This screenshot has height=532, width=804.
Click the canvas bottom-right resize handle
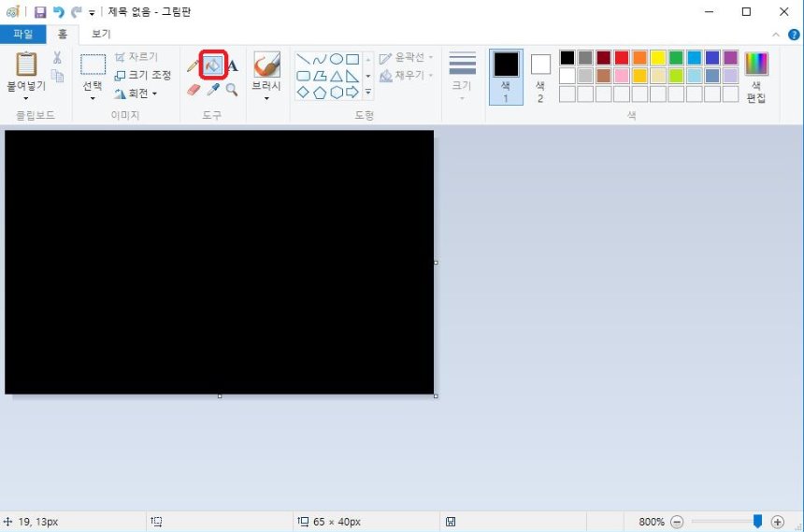(x=436, y=396)
